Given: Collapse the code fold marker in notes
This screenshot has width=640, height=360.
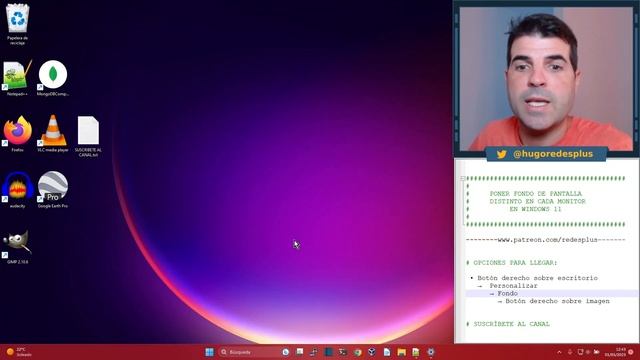Looking at the screenshot, I should tap(462, 178).
